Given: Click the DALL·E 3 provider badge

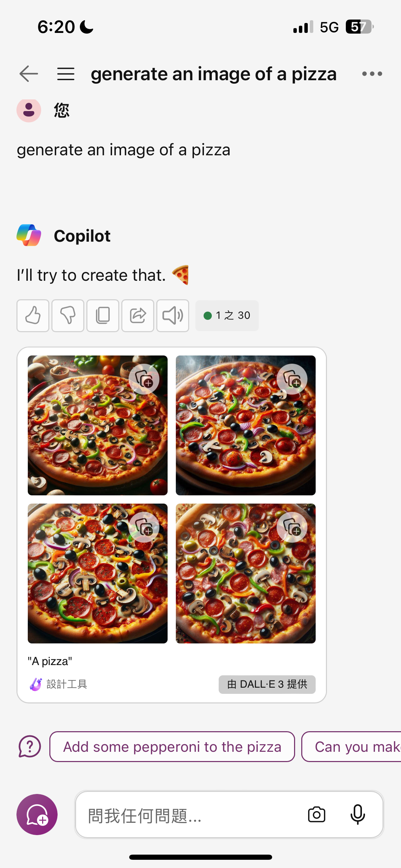Looking at the screenshot, I should click(267, 684).
